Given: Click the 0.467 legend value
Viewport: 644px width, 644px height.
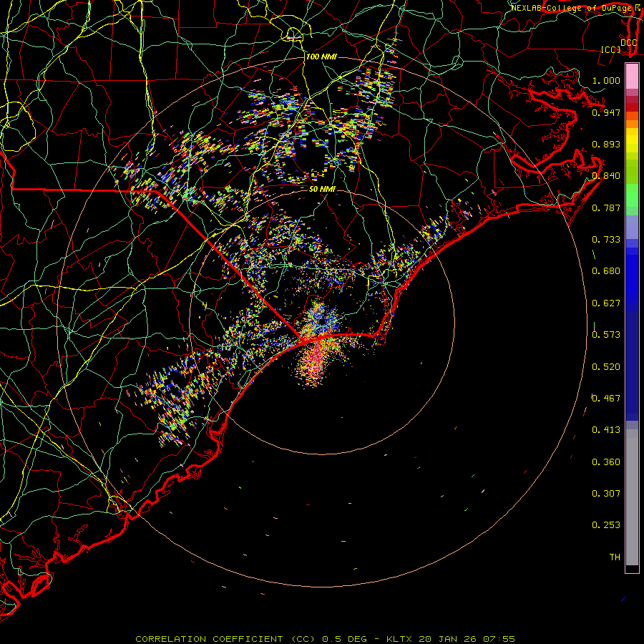Looking at the screenshot, I should tap(606, 399).
